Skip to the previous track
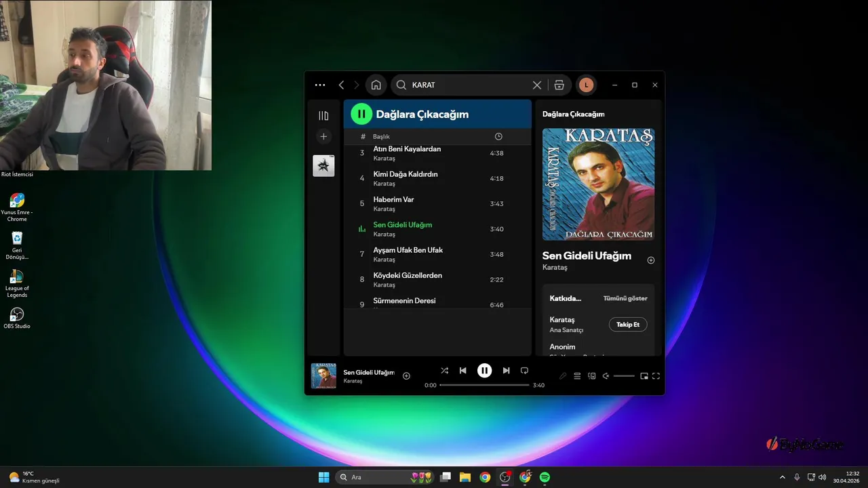868x488 pixels. pos(462,371)
